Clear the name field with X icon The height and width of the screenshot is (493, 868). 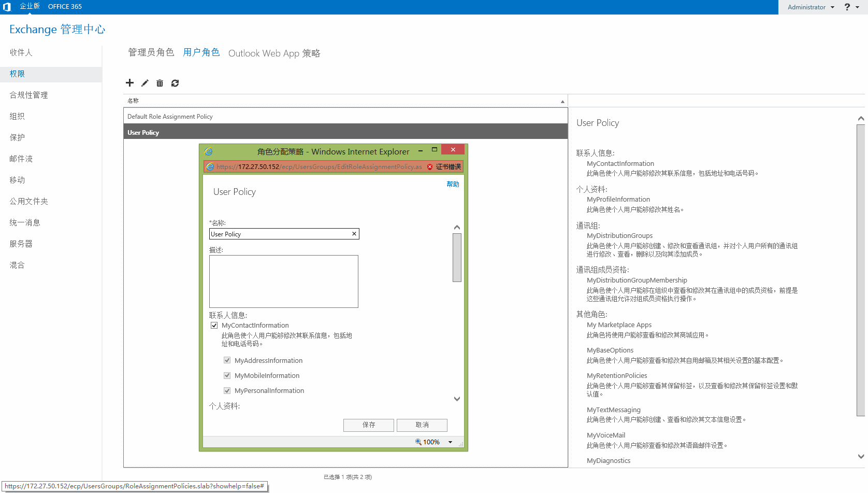click(354, 234)
